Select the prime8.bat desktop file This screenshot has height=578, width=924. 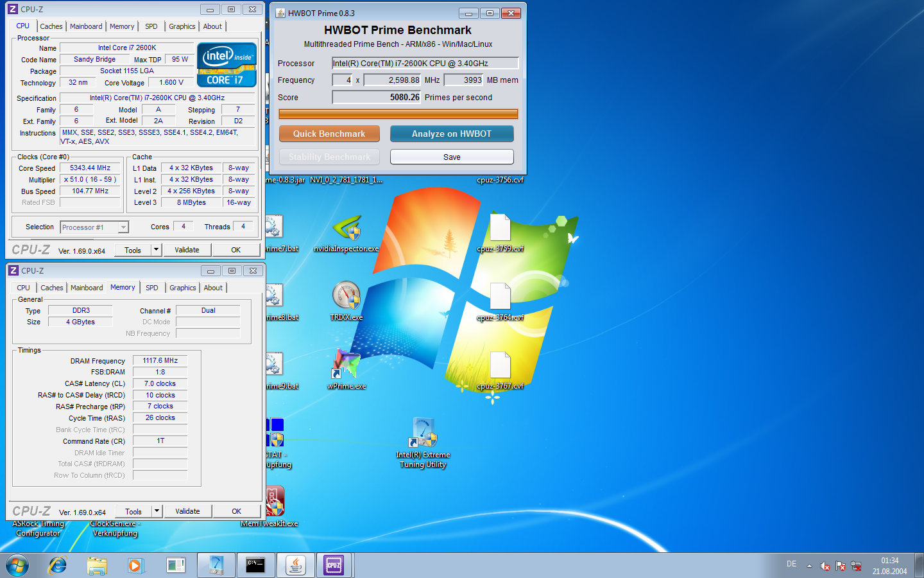pyautogui.click(x=280, y=302)
